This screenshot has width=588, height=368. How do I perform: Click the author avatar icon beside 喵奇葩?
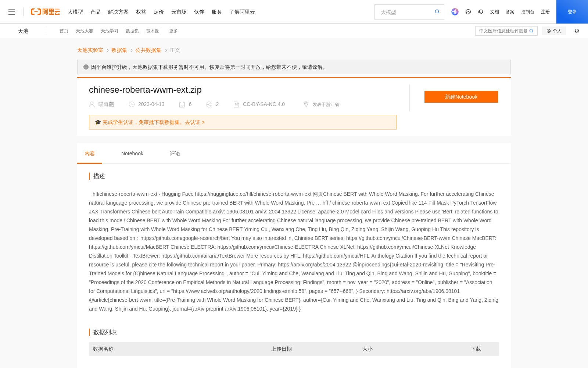pyautogui.click(x=92, y=105)
